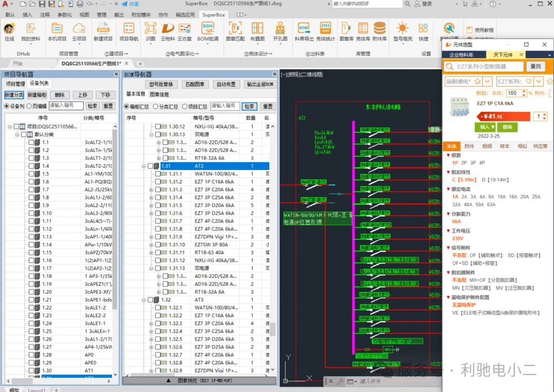
Task: Click the 型号批替换 button
Action: coord(161,84)
